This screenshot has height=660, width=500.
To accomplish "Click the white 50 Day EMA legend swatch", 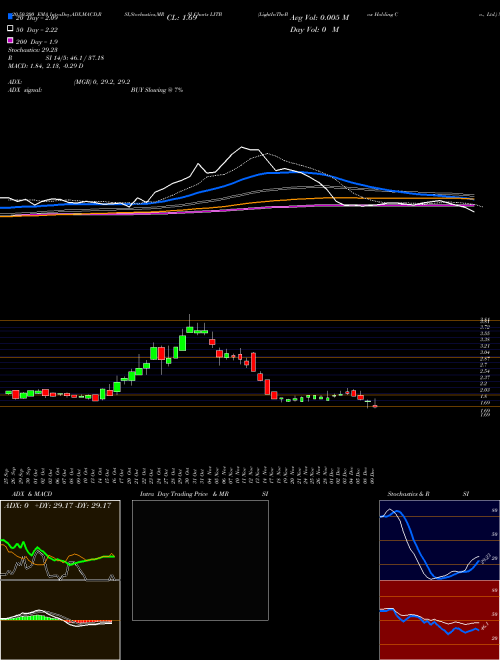I will pyautogui.click(x=10, y=29).
